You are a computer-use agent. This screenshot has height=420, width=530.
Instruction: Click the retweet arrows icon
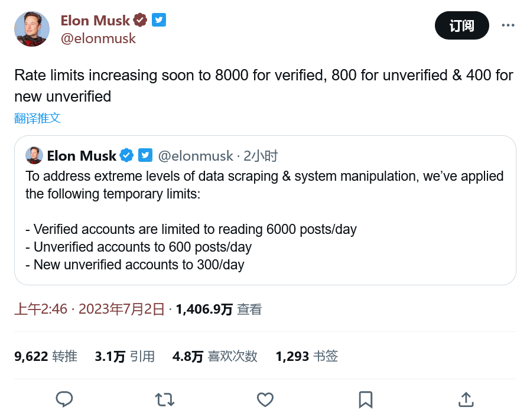point(164,399)
